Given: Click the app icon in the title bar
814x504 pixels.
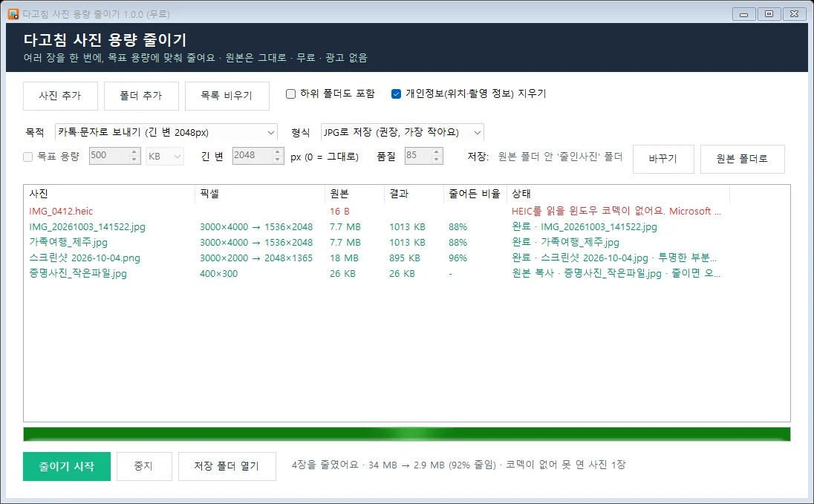Looking at the screenshot, I should pyautogui.click(x=13, y=14).
